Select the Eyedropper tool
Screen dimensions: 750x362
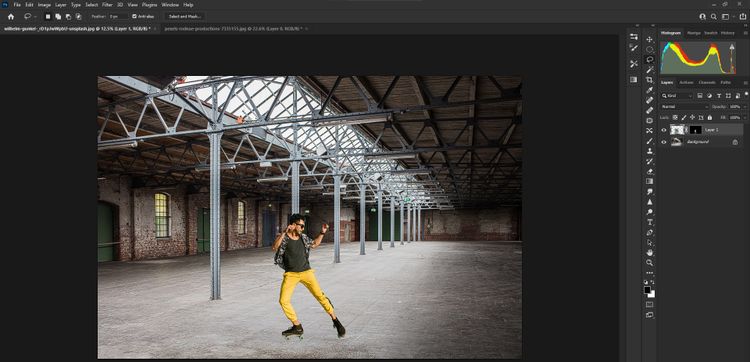(650, 90)
